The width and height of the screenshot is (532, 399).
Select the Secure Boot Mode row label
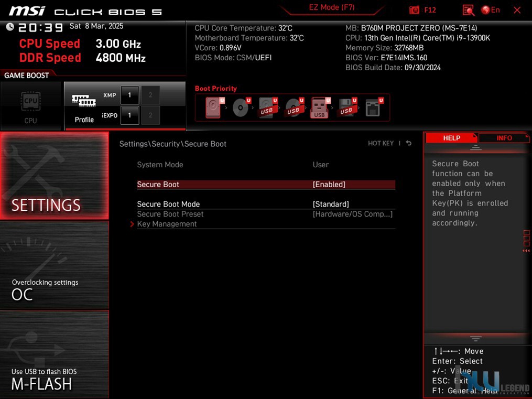coord(168,204)
